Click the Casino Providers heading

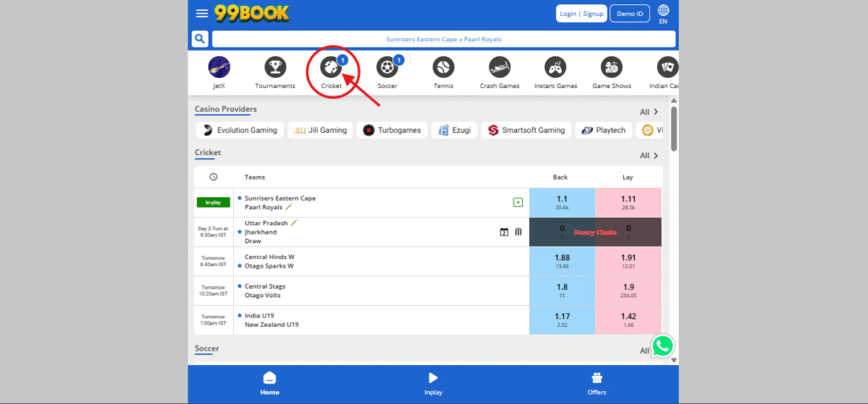click(225, 109)
